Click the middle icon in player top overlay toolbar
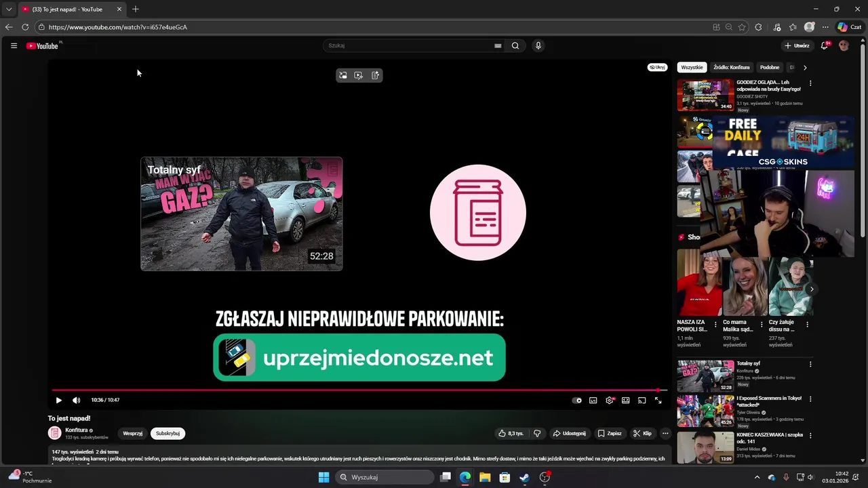Image resolution: width=868 pixels, height=488 pixels. (x=359, y=75)
